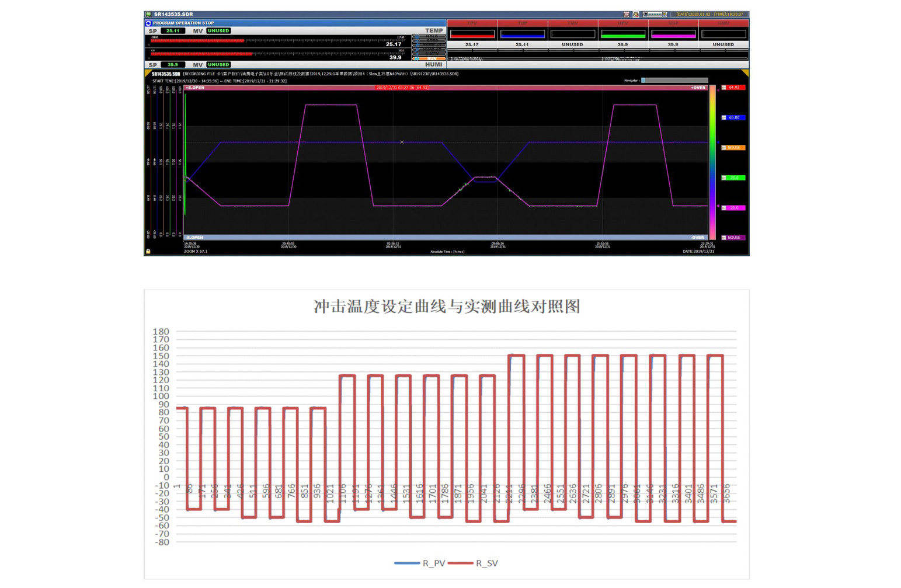
Task: Click the small icon beside the red 64.93 tag
Action: (724, 88)
